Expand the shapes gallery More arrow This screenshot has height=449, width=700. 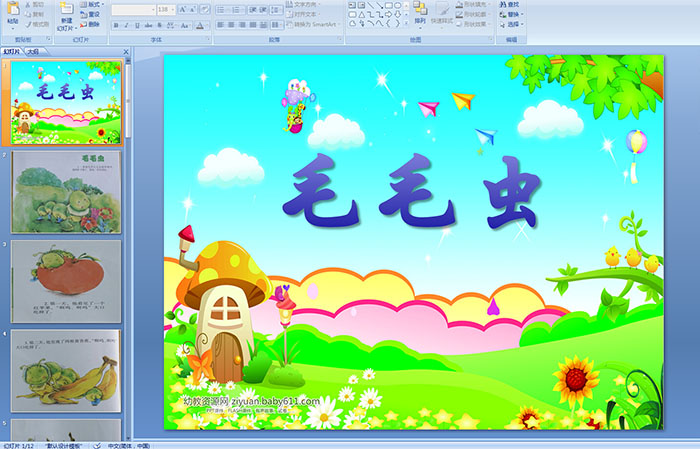[406, 23]
